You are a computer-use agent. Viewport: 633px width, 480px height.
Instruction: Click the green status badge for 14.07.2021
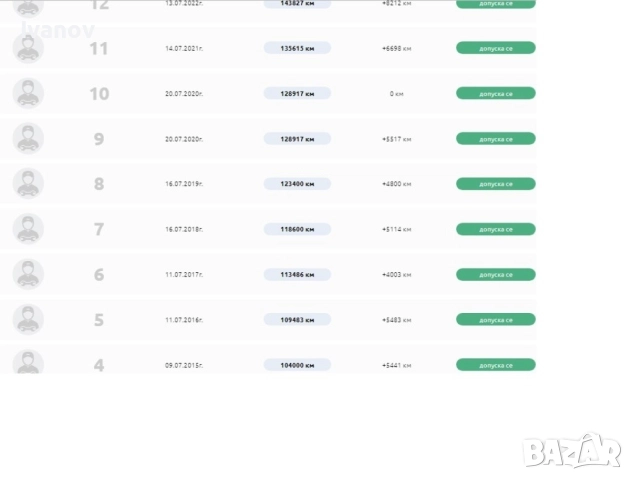495,48
